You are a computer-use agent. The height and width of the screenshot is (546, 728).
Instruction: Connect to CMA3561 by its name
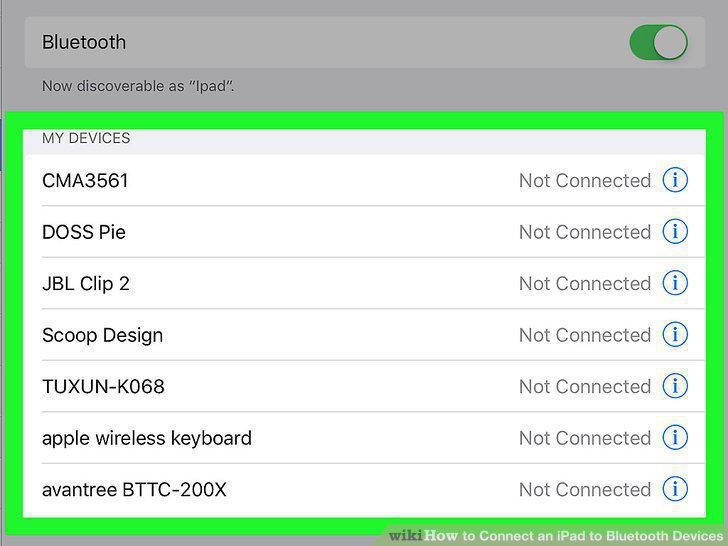85,181
